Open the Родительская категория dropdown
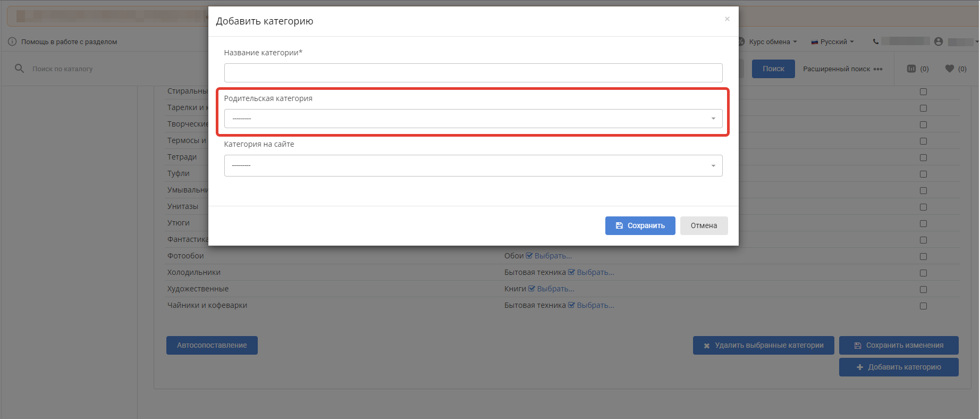 tap(473, 119)
